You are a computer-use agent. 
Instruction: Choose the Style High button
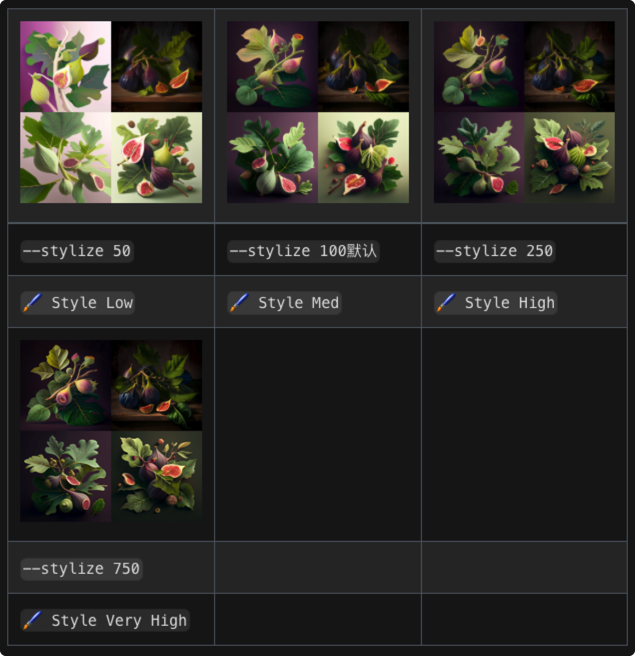coord(495,302)
